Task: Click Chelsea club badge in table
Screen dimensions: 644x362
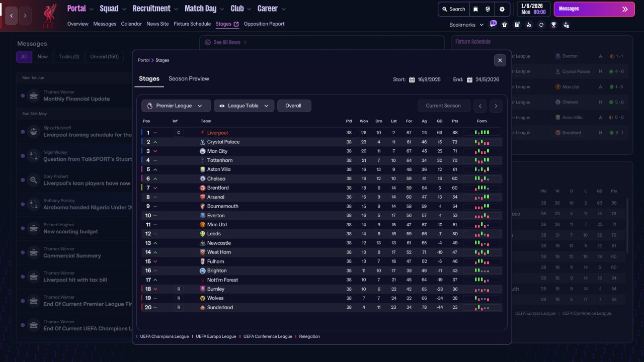Action: 202,178
